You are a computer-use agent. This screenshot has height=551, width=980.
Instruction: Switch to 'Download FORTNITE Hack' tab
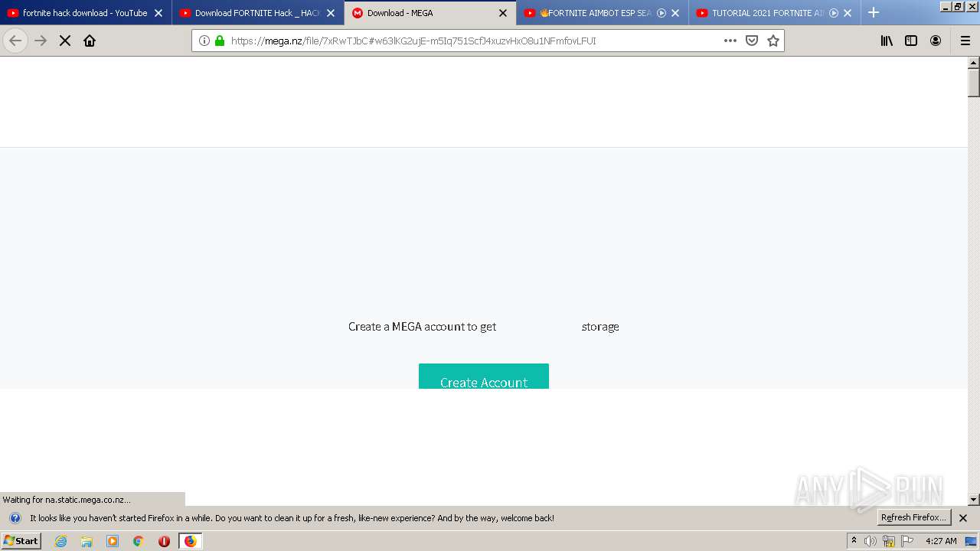[x=257, y=13]
